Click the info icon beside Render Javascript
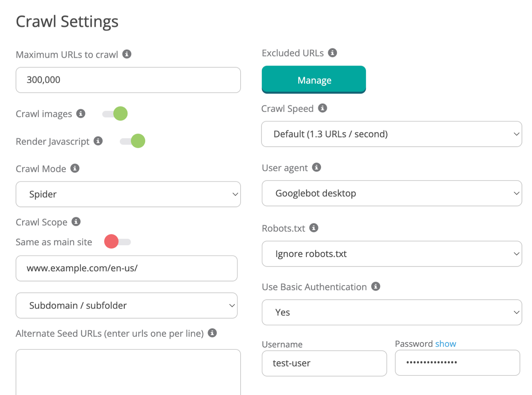 (x=98, y=141)
